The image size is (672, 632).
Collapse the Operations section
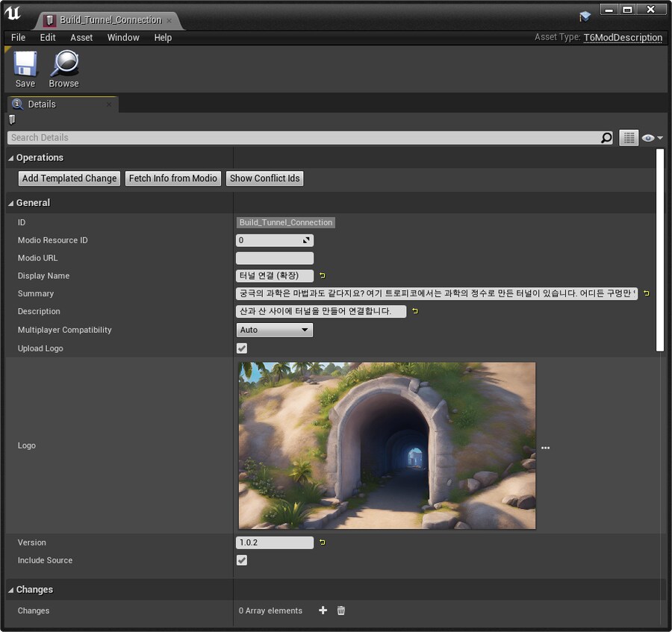coord(10,158)
